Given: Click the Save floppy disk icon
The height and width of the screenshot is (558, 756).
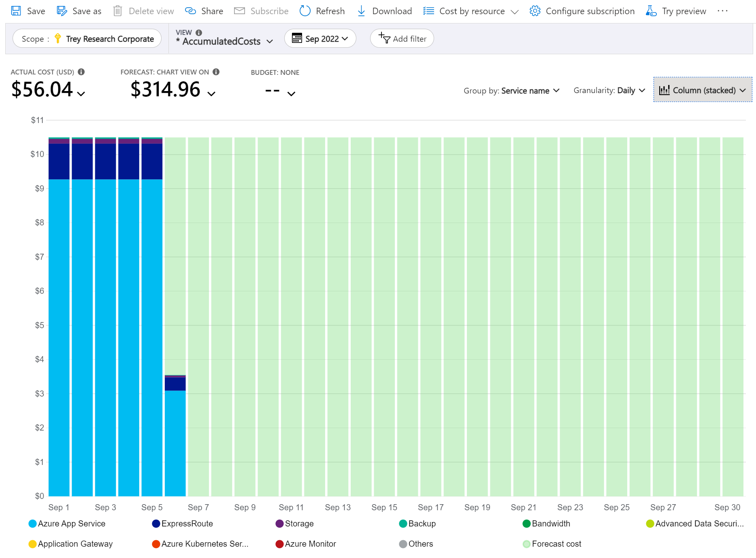Looking at the screenshot, I should [16, 11].
